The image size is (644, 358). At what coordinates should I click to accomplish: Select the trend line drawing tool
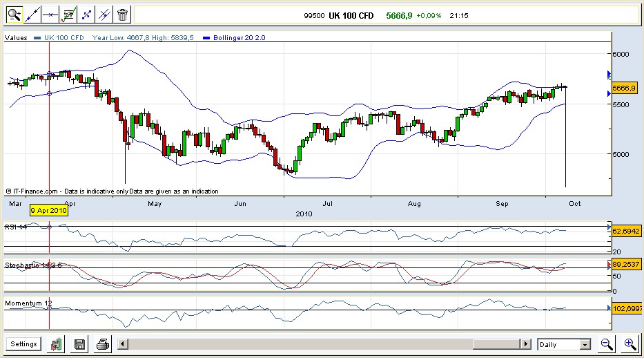coord(32,15)
